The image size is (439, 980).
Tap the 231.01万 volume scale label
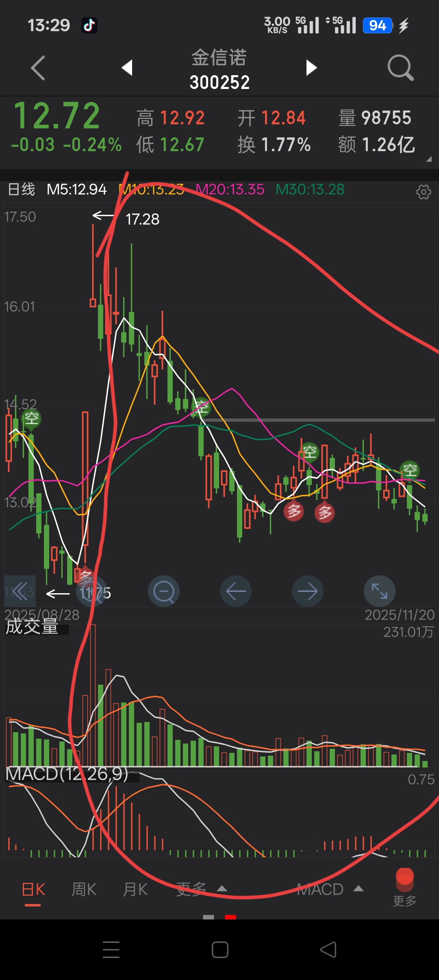[x=409, y=632]
